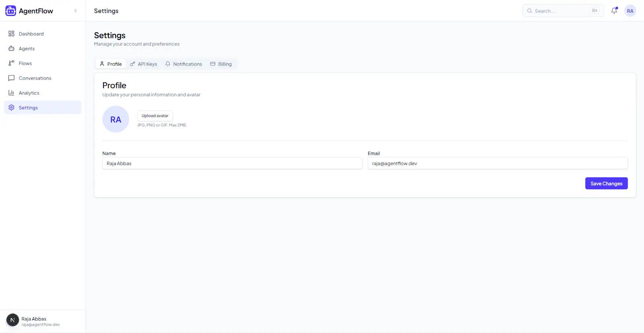Open the Billing tab
This screenshot has height=333, width=644.
pyautogui.click(x=221, y=64)
